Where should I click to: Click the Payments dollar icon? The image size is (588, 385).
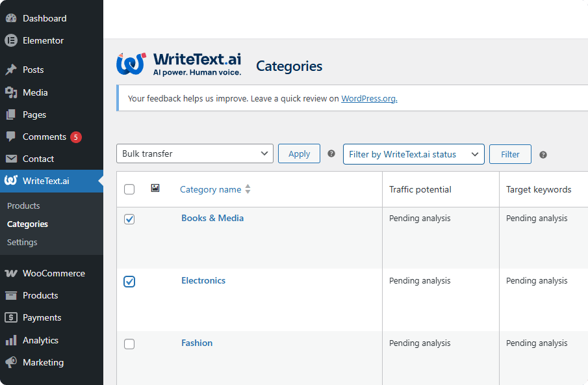11,317
